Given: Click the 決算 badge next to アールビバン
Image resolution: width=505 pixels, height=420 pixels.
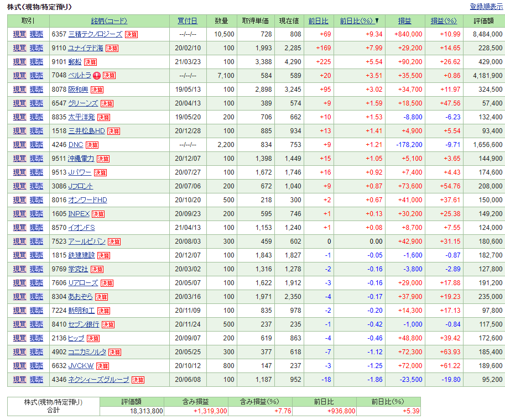Looking at the screenshot, I should [x=114, y=242].
